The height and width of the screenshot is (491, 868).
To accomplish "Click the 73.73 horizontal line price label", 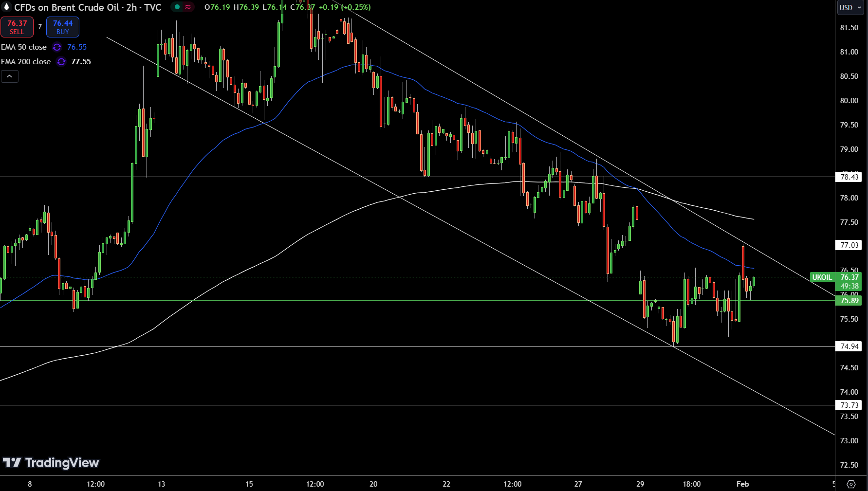I will point(849,405).
